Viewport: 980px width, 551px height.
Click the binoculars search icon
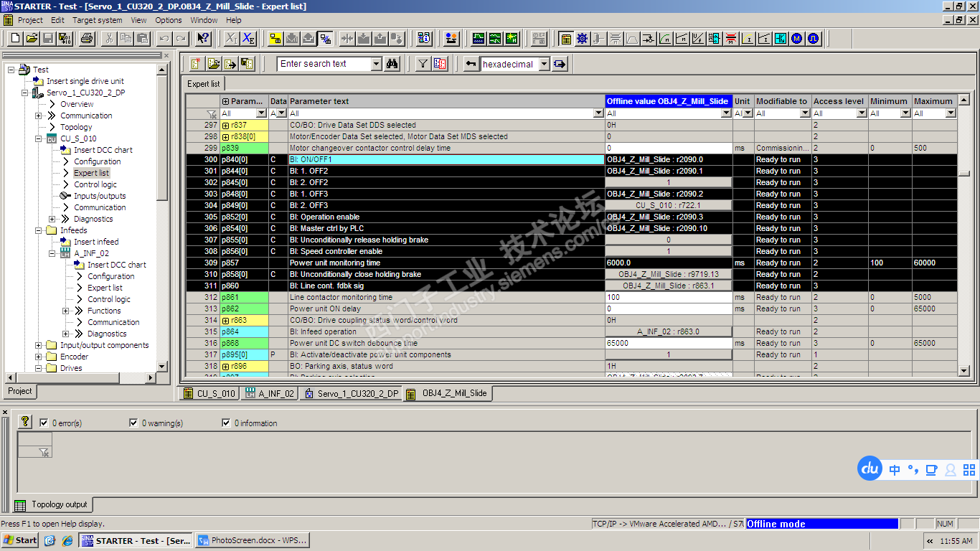pos(392,64)
